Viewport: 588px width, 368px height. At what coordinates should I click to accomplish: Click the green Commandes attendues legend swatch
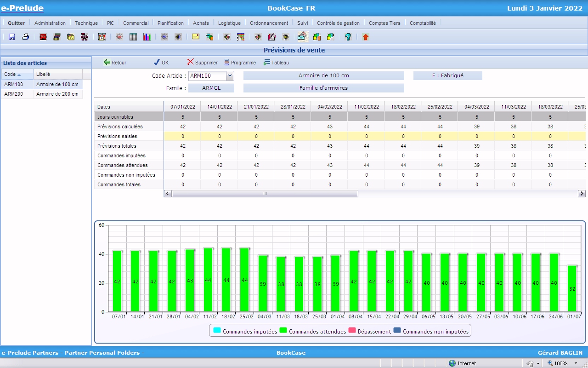(283, 330)
